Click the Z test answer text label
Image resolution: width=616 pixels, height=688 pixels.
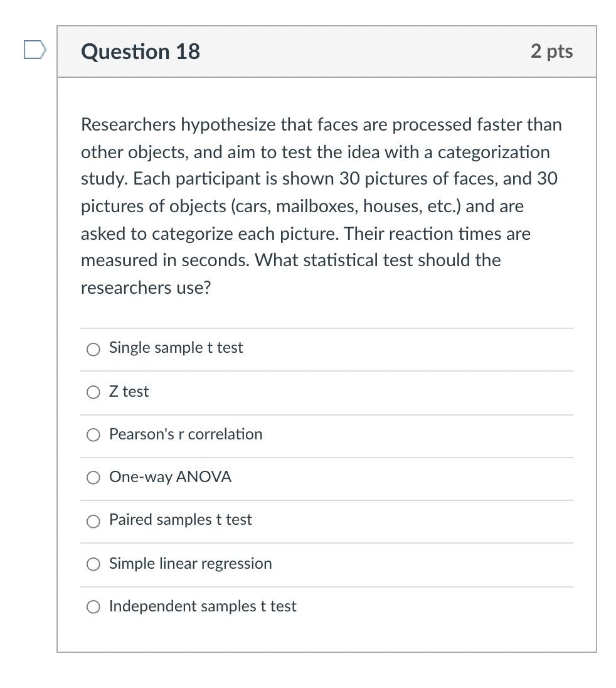point(129,391)
